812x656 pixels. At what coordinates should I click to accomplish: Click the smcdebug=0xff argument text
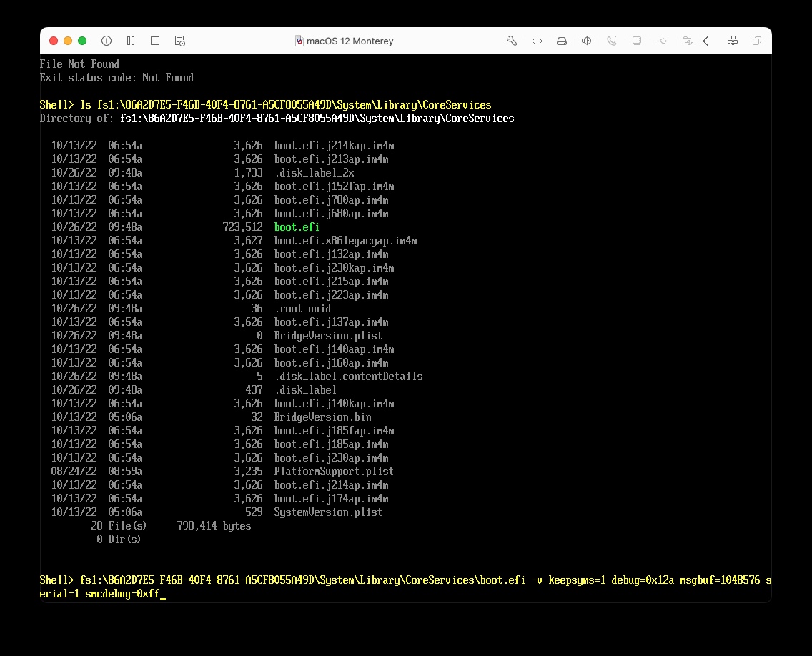tap(123, 593)
